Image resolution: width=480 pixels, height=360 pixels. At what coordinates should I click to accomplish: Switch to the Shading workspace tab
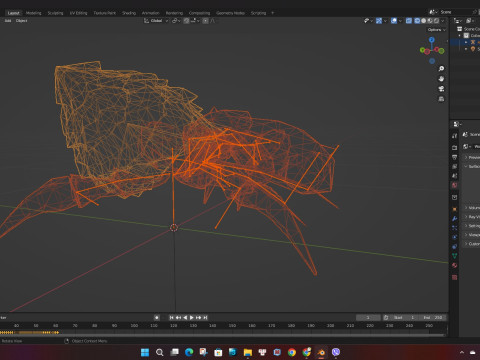129,13
